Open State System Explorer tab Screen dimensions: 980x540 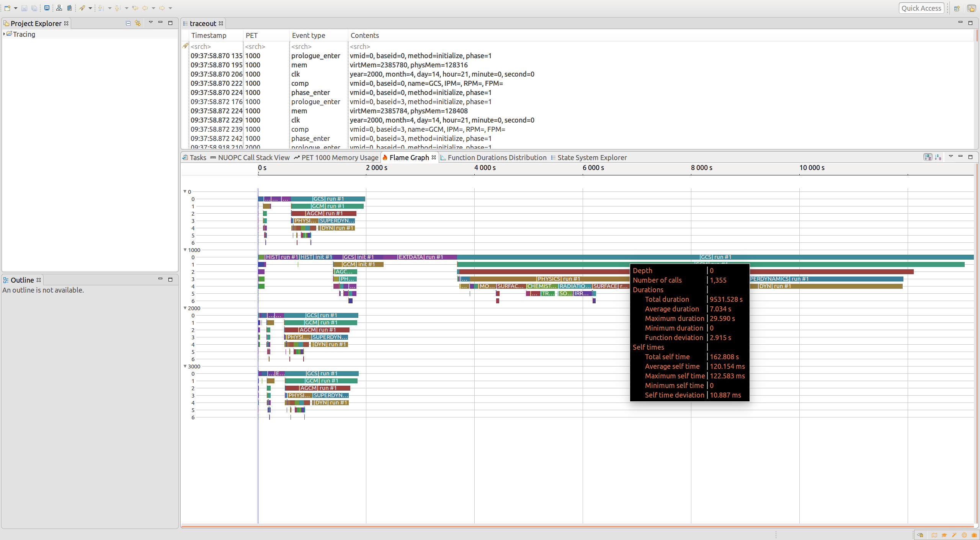pos(589,157)
